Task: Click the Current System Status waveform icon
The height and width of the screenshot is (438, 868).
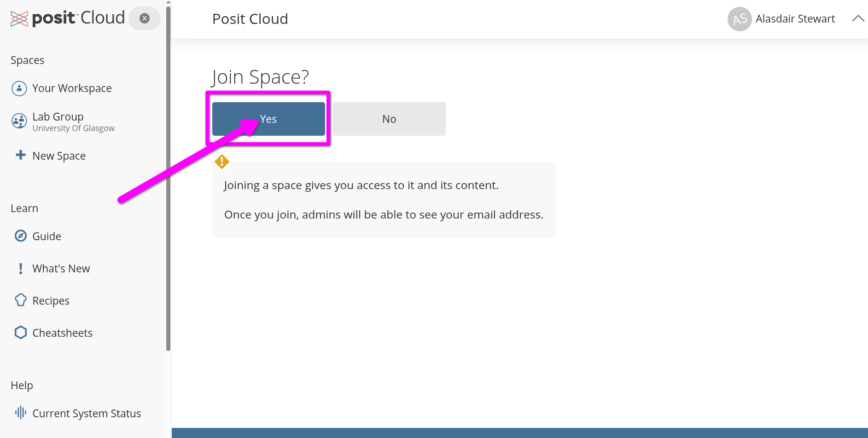Action: click(21, 413)
